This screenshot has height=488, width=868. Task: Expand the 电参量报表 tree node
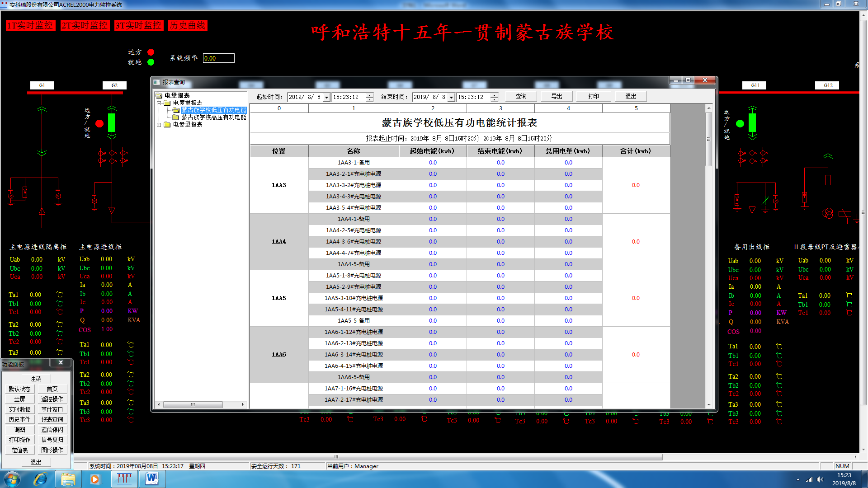click(x=159, y=125)
